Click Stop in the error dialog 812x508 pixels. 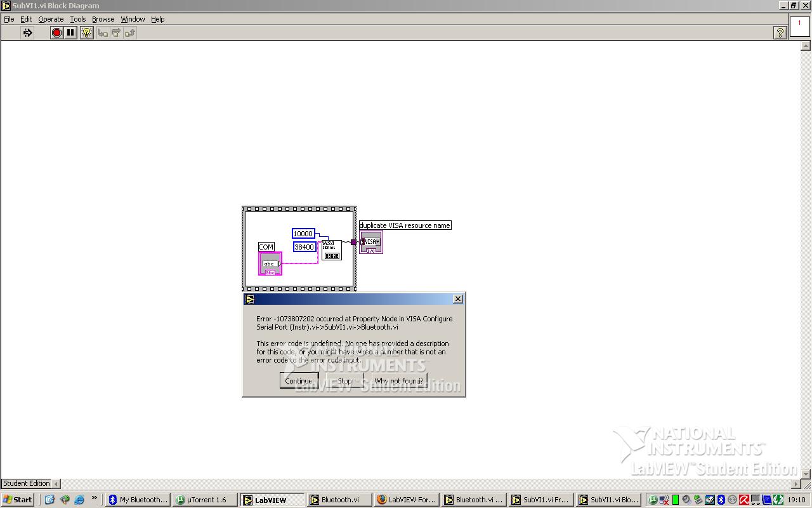click(x=344, y=380)
